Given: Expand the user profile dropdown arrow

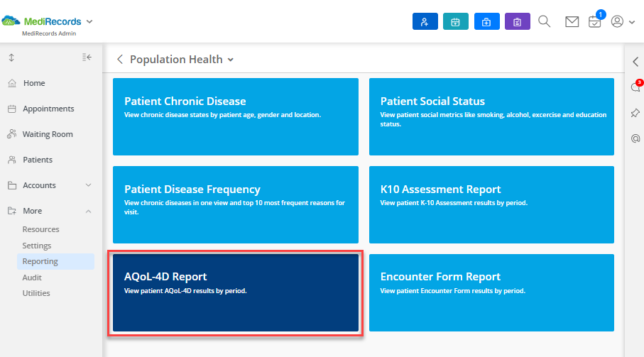Looking at the screenshot, I should pos(632,22).
